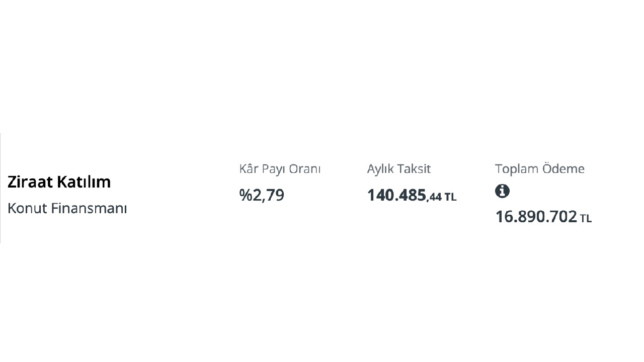Image resolution: width=644 pixels, height=362 pixels.
Task: Click the word Taksit in the label
Action: point(415,169)
